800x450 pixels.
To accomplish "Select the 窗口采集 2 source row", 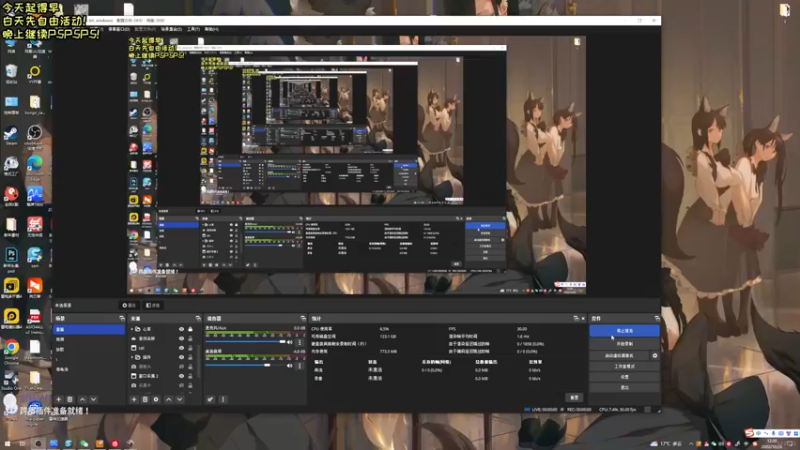I will 162,376.
